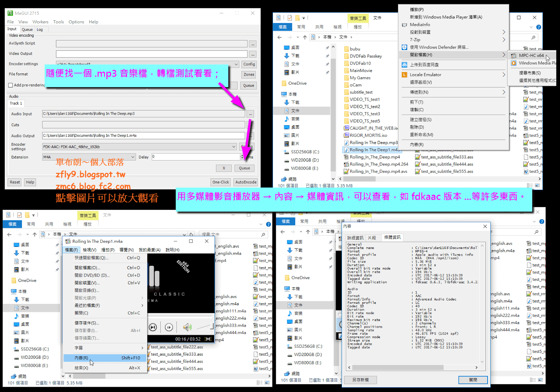Click Config button for video encoder
The width and height of the screenshot is (560, 392).
[x=249, y=64]
